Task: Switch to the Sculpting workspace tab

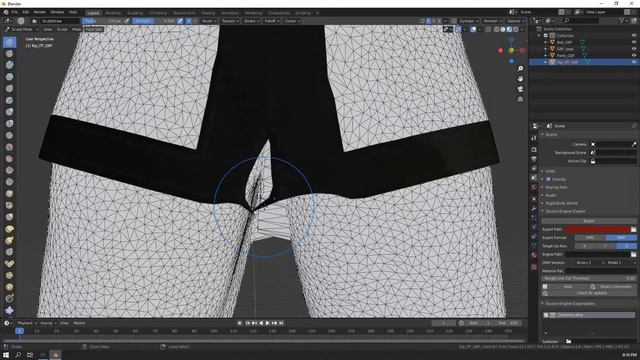Action: [135, 13]
